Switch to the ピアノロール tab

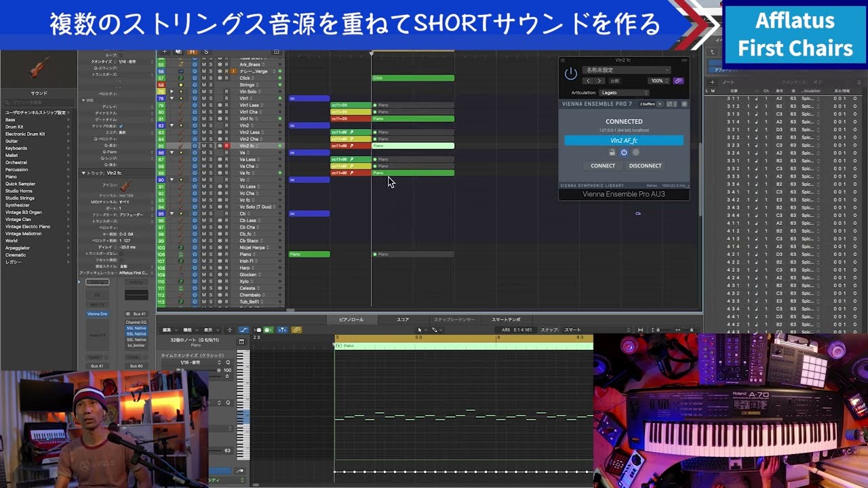pos(351,319)
